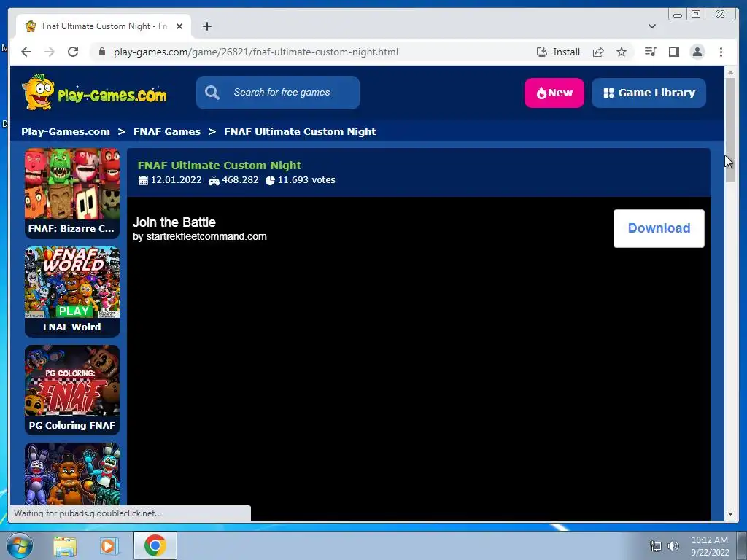Click the startrekfleetcommand.com ad text

[206, 237]
